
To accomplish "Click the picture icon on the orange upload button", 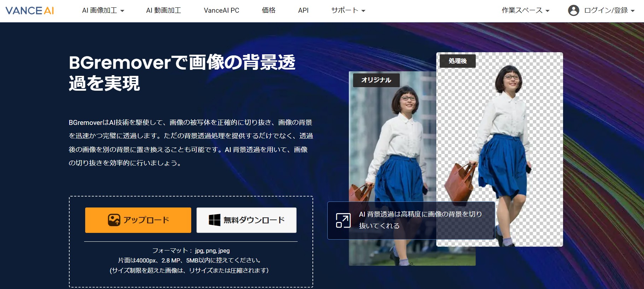I will (114, 220).
